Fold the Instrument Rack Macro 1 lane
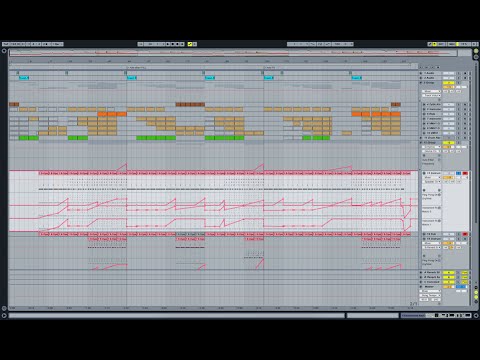Image resolution: width=480 pixels, height=360 pixels. 439,221
